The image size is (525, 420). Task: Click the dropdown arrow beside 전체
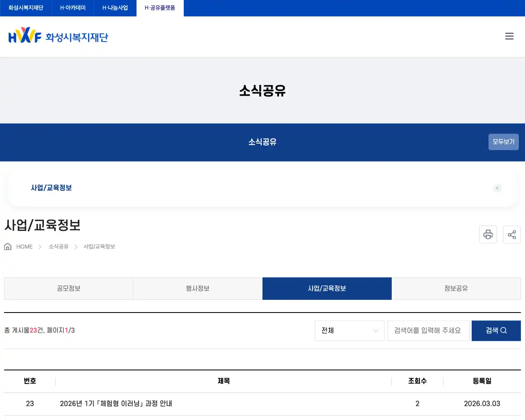[375, 331]
